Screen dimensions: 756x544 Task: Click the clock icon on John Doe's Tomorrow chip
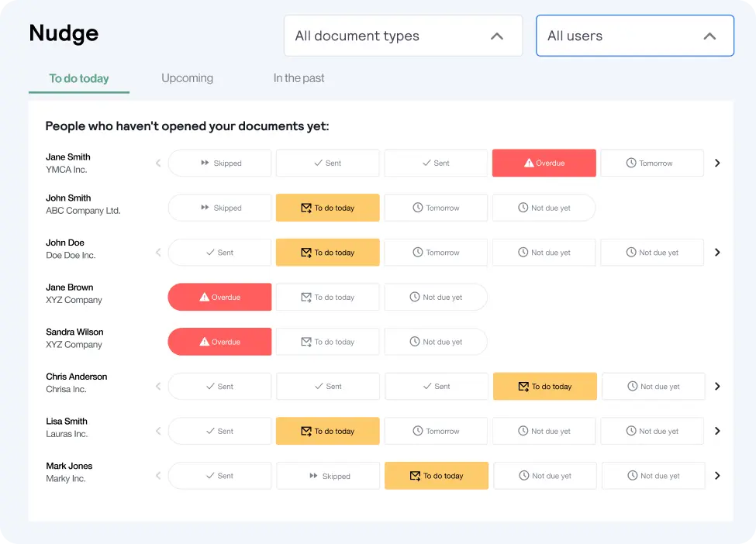click(416, 252)
